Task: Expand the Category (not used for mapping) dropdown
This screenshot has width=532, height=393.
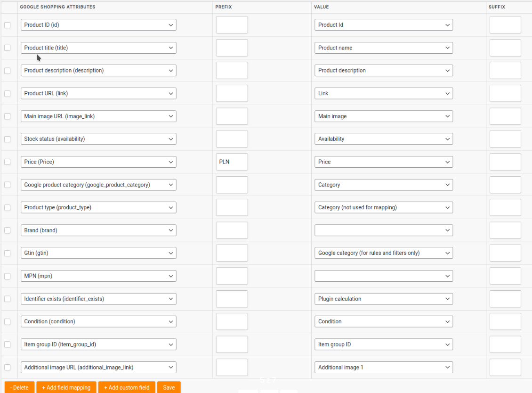Action: [384, 207]
